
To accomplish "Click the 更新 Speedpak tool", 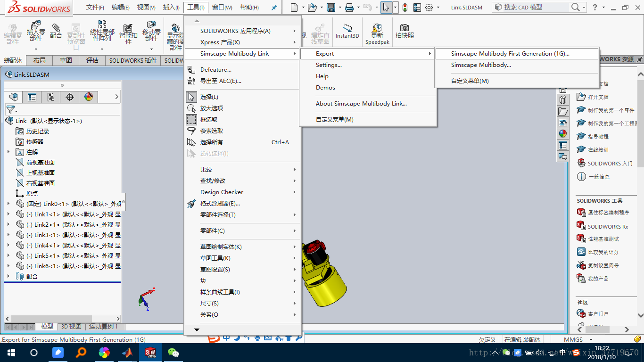I will tap(377, 34).
